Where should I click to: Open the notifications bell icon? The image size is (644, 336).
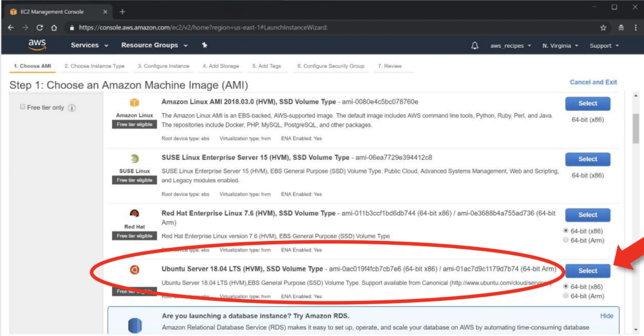(474, 46)
